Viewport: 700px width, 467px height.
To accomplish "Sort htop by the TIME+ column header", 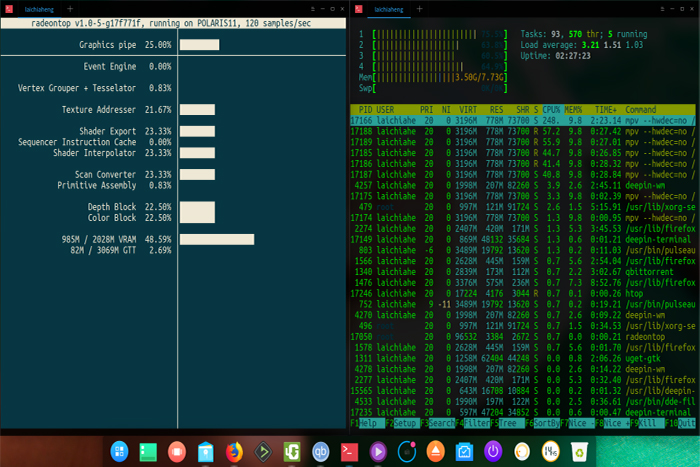I will tap(606, 109).
